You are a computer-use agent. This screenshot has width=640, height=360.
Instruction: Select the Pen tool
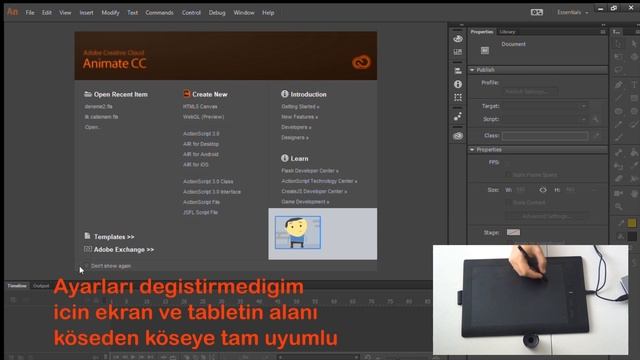[x=619, y=84]
